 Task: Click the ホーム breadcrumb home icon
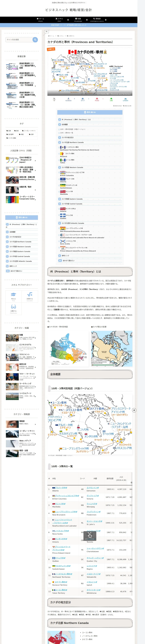tap(49, 36)
